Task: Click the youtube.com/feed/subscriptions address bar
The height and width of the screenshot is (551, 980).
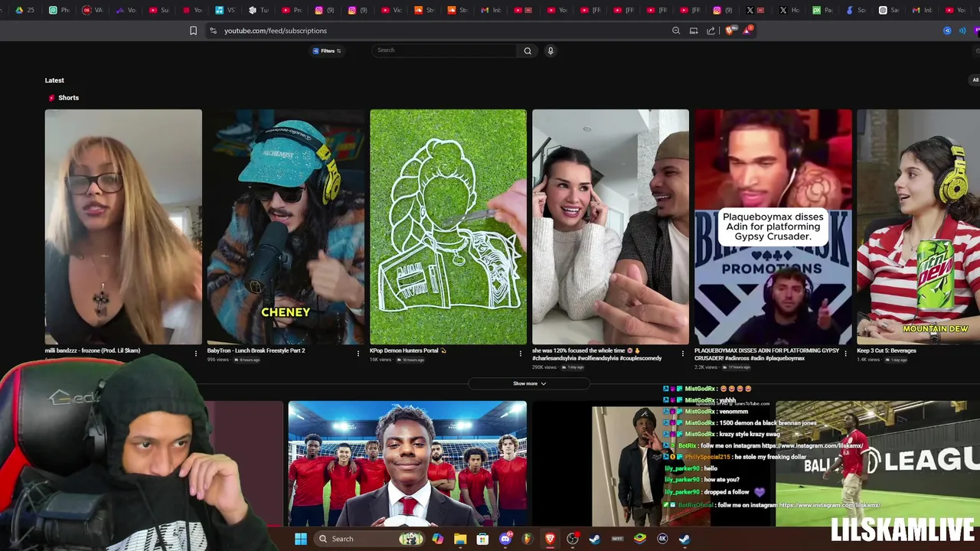Action: tap(276, 31)
